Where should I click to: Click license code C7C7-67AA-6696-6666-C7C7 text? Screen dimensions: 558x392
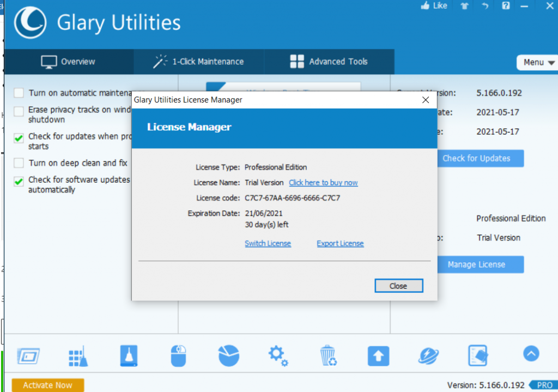tap(292, 198)
